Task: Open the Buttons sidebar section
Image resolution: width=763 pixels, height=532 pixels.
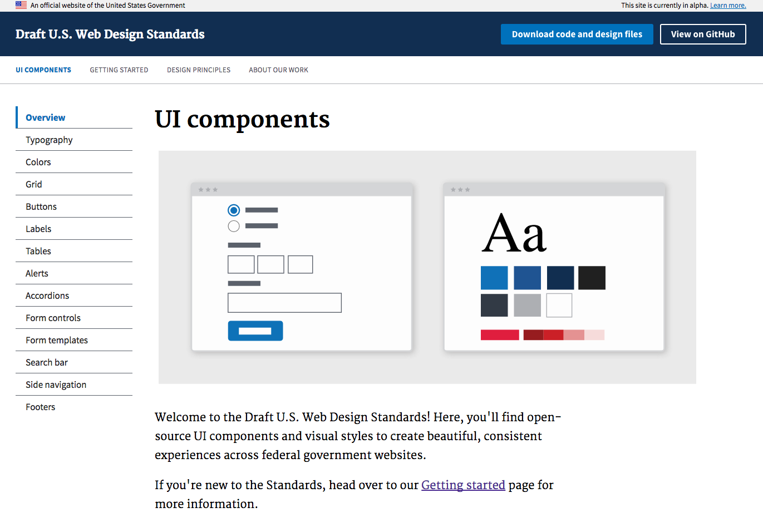Action: (x=74, y=206)
